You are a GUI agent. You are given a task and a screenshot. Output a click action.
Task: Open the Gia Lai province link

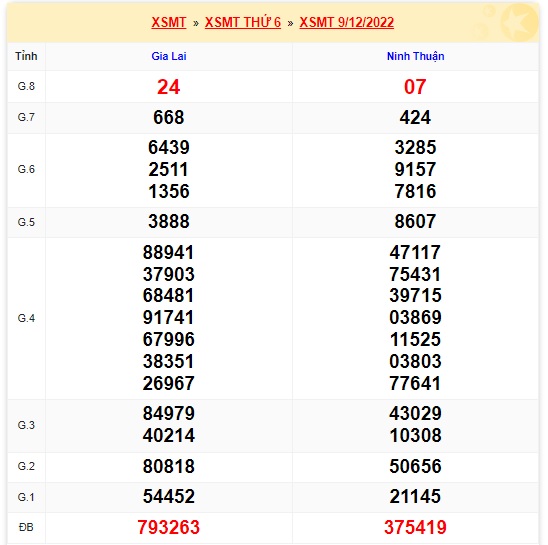169,56
